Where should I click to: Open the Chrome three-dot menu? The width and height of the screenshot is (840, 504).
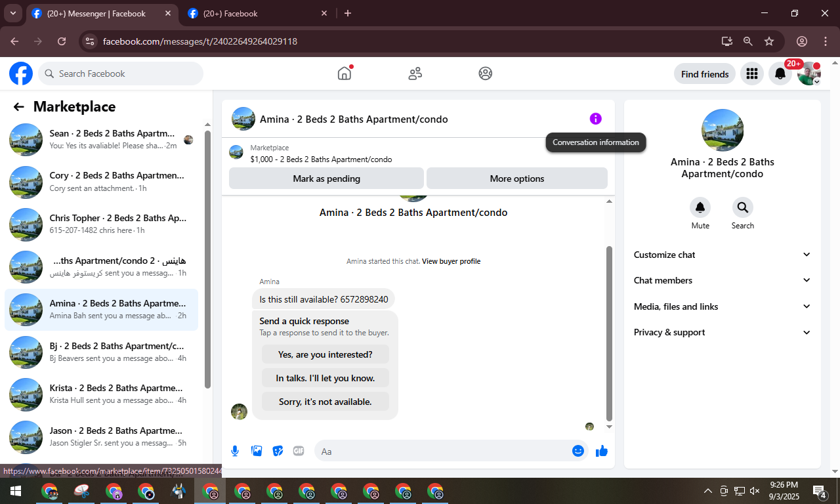click(x=826, y=41)
